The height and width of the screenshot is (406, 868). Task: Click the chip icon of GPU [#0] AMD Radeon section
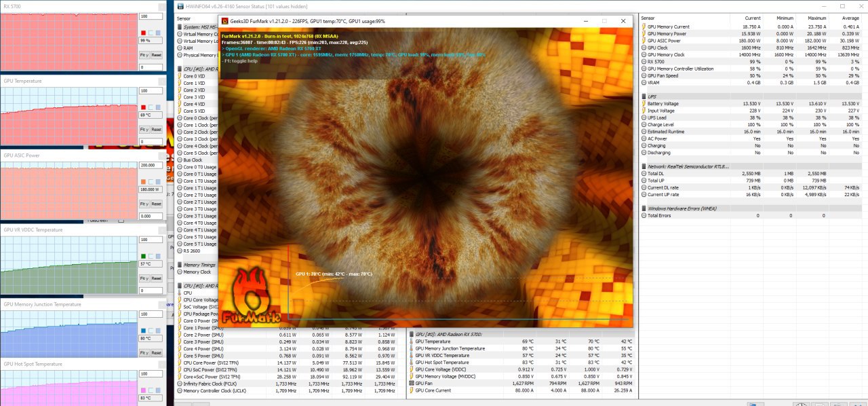(410, 334)
